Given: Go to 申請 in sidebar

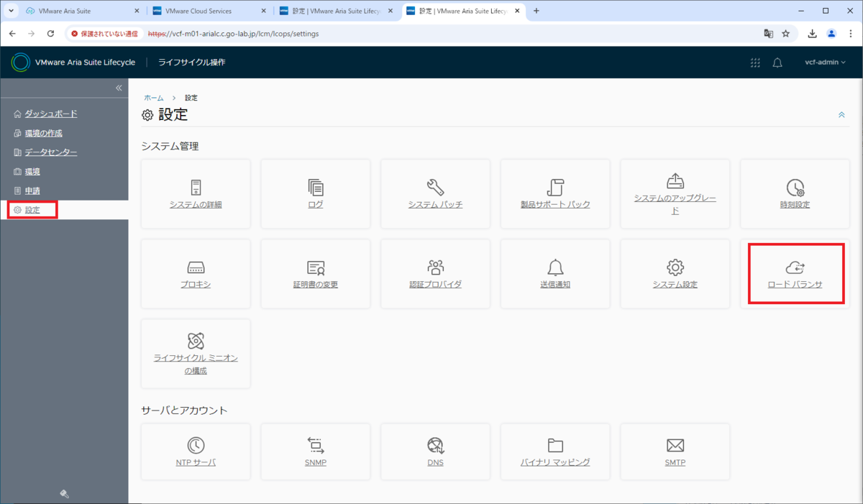Looking at the screenshot, I should [32, 191].
